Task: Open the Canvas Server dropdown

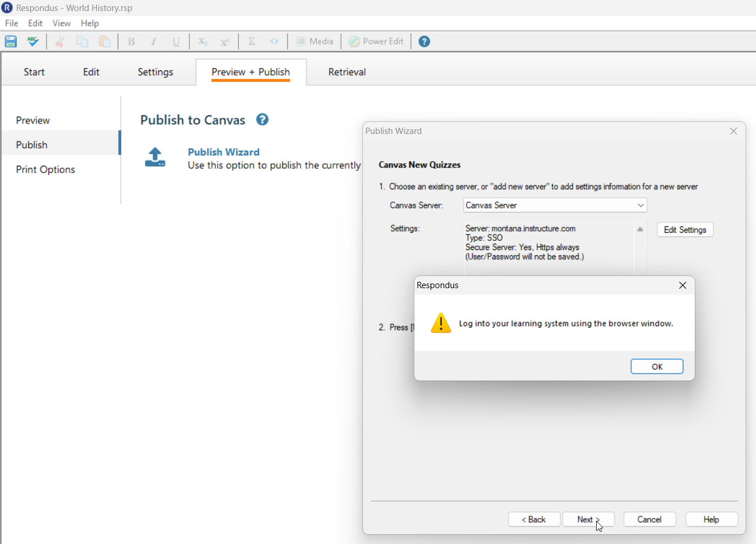Action: click(639, 205)
